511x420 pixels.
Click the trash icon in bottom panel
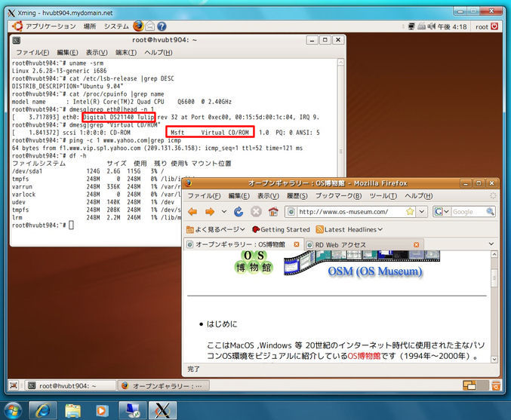[x=496, y=385]
